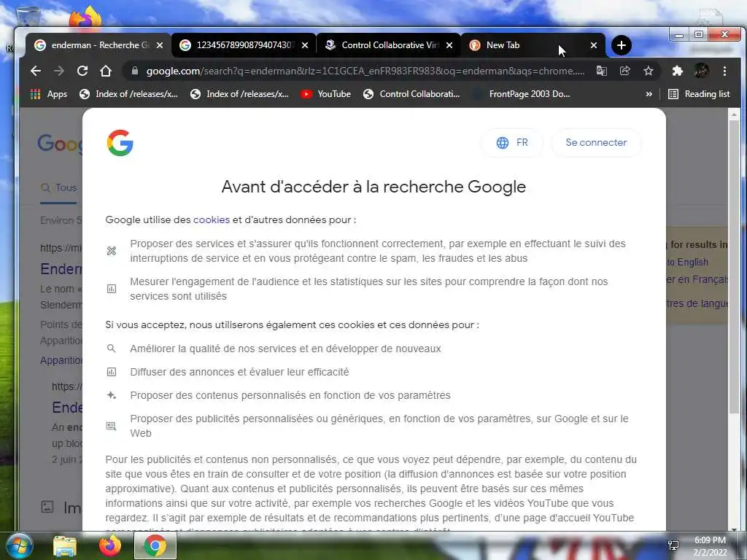The width and height of the screenshot is (747, 560).
Task: Open the Chrome home page icon
Action: [x=106, y=71]
